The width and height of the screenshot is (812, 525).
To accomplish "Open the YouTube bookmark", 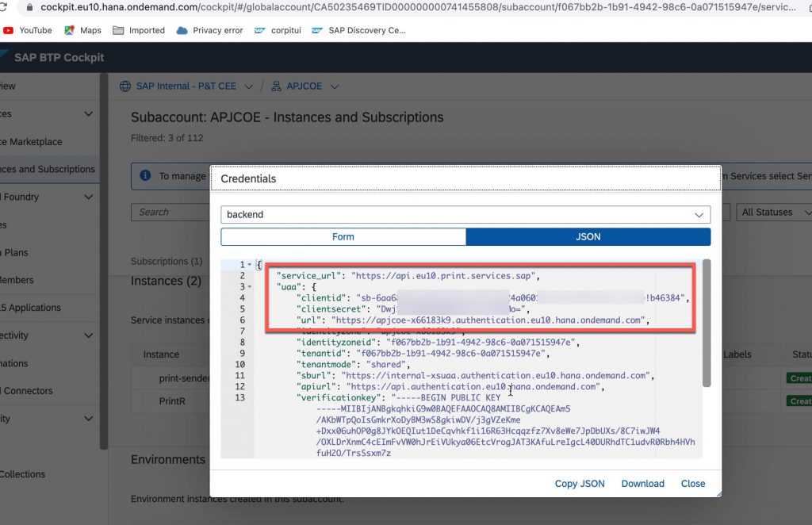I will click(x=28, y=31).
